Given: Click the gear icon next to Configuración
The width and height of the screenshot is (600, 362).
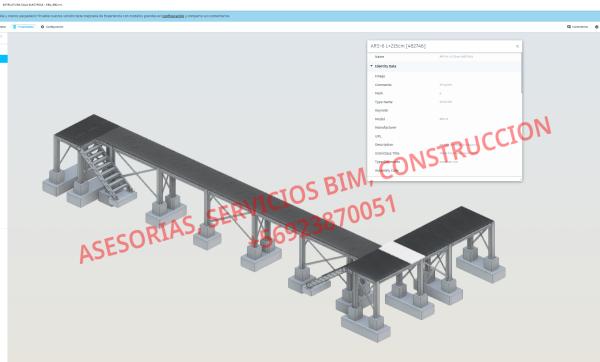Looking at the screenshot, I should click(42, 27).
